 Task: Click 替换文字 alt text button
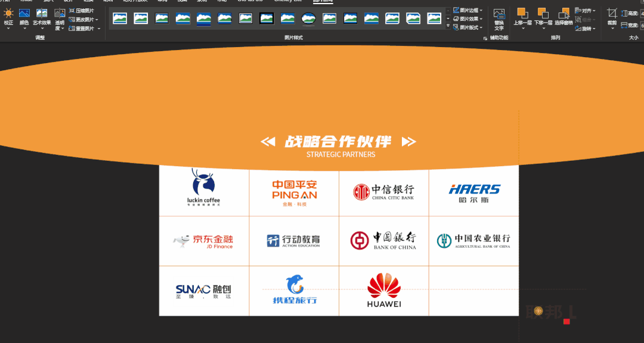[499, 19]
